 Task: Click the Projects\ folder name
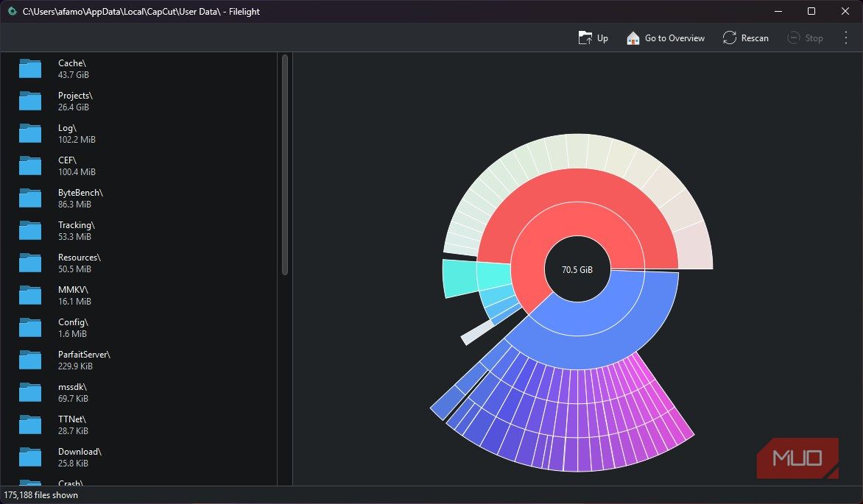tap(75, 96)
